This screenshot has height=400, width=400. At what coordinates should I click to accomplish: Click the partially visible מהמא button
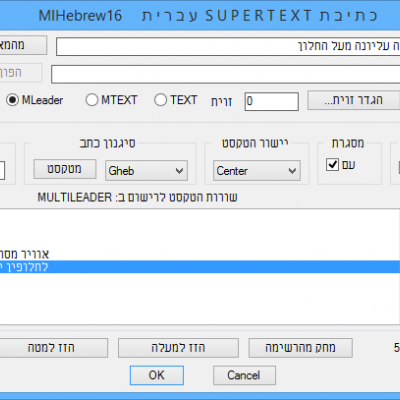click(x=23, y=45)
